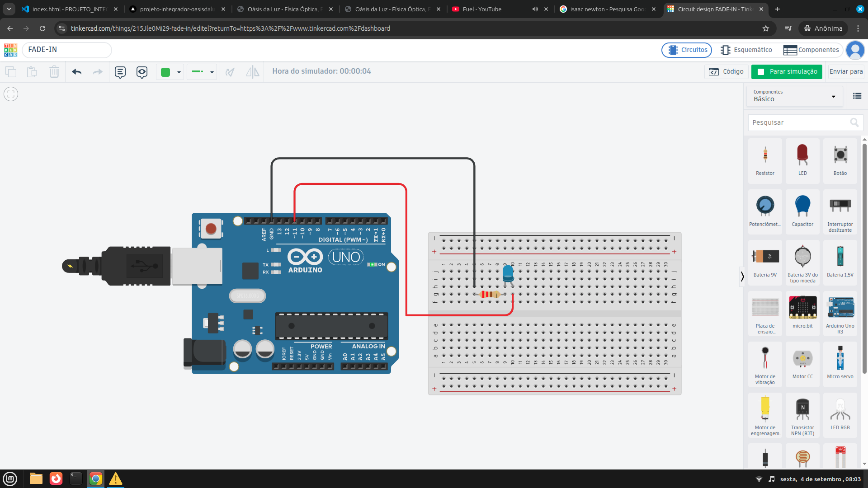Reload the page

[x=42, y=28]
